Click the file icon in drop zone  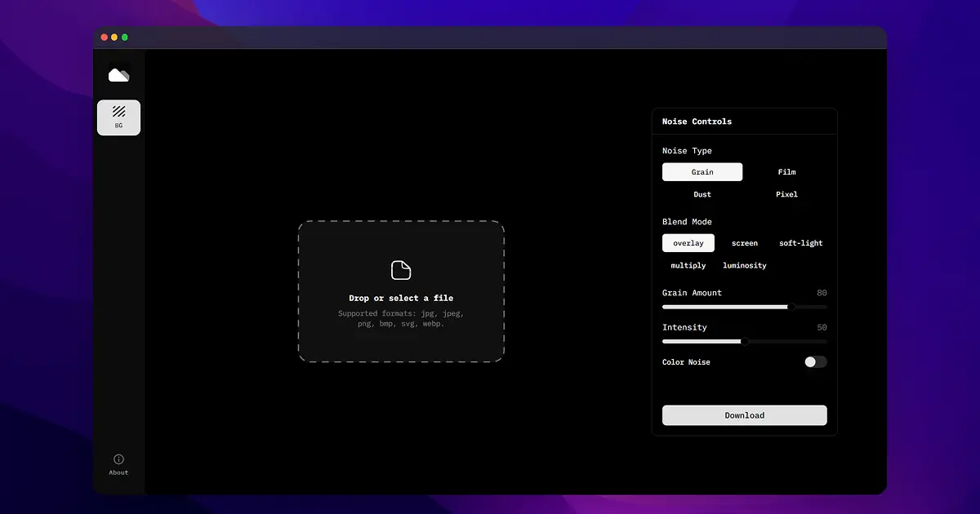[x=400, y=270]
